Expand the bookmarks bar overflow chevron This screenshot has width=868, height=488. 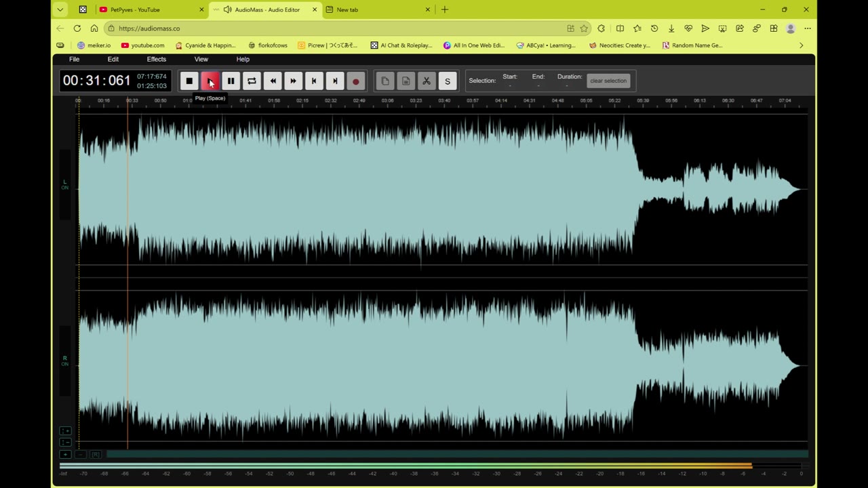point(801,45)
